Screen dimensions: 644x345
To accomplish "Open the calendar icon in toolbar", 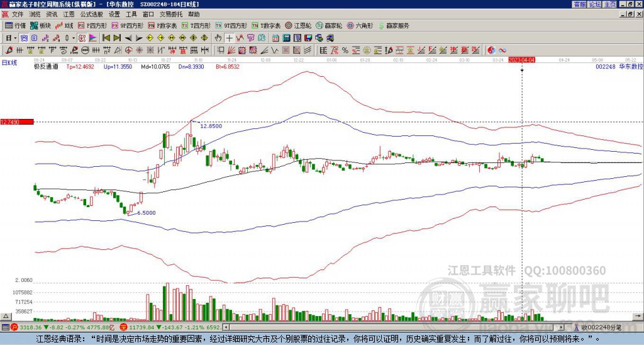I will (275, 38).
